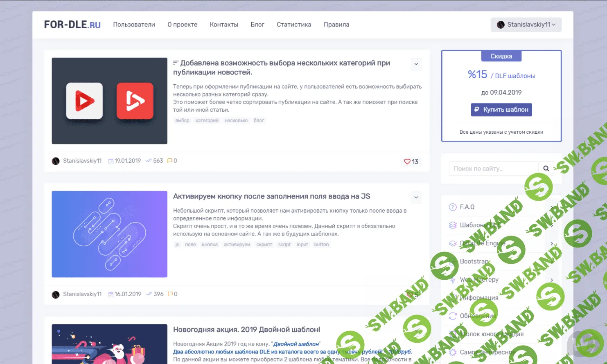Viewport: 607px width, 364px height.
Task: Click the F.A.Q question-mark icon in sidebar
Action: click(x=453, y=207)
